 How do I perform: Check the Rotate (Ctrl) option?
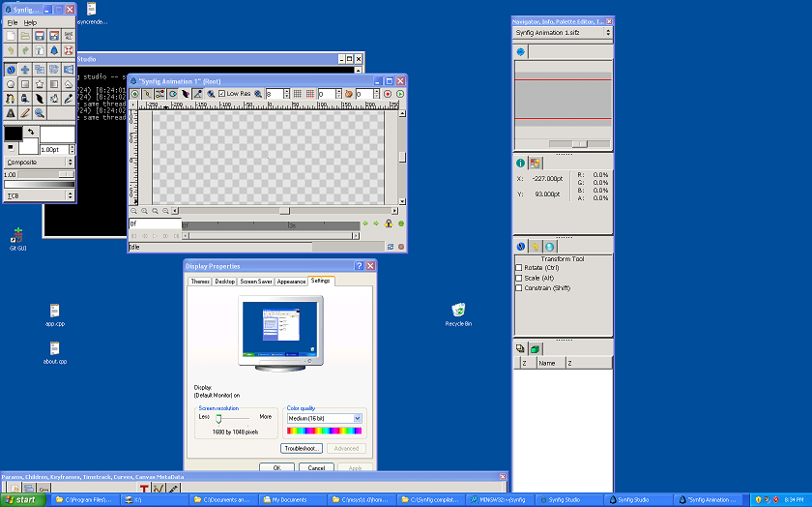519,268
